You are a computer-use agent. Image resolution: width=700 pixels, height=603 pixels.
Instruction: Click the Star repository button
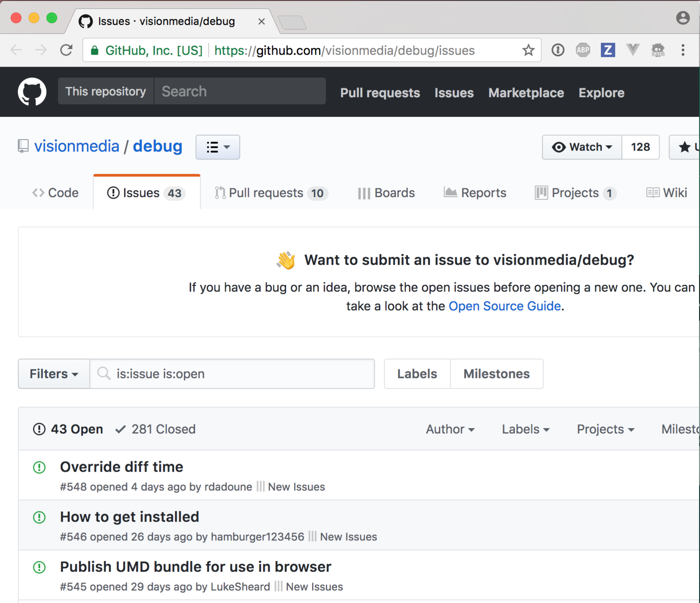[x=684, y=147]
